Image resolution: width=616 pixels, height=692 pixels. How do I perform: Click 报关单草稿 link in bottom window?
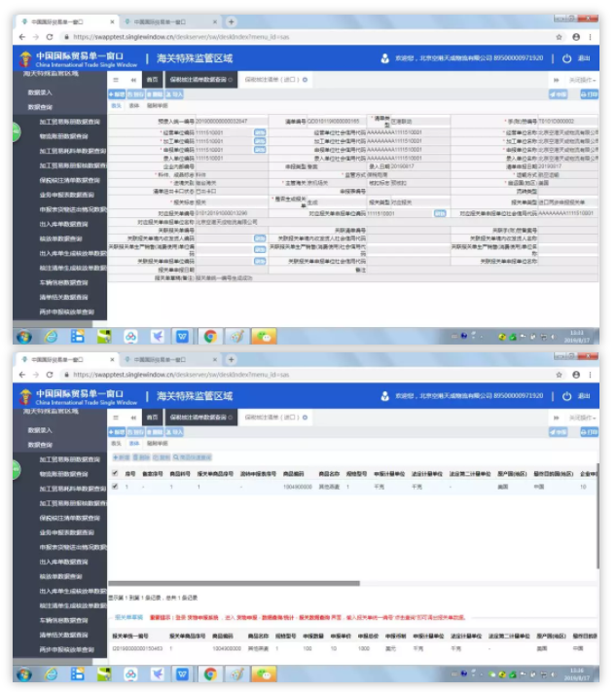[128, 617]
